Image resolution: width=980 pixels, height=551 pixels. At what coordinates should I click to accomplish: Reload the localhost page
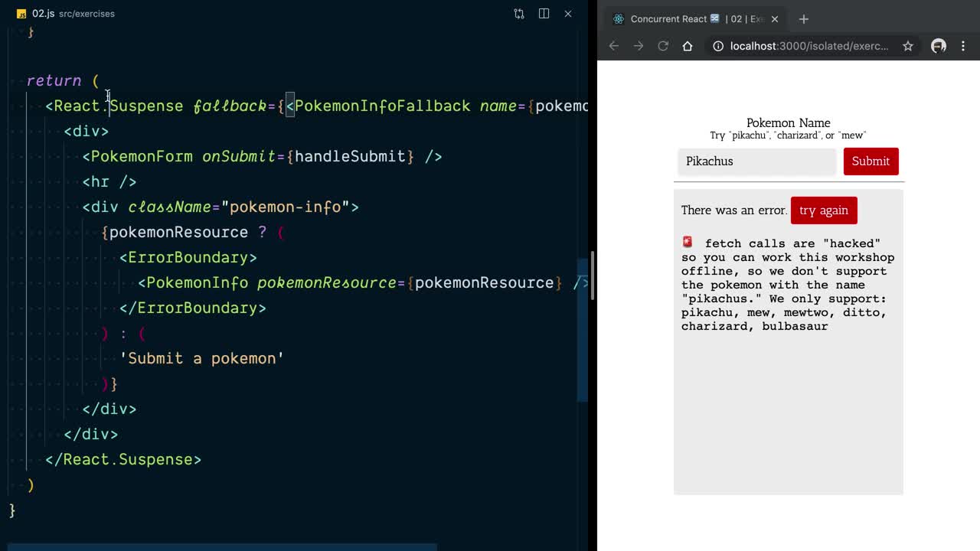point(663,46)
